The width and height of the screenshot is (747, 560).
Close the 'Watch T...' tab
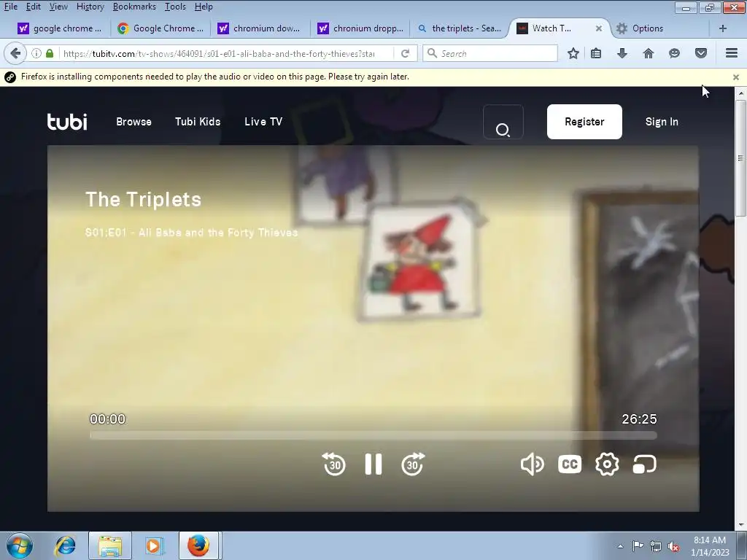click(599, 28)
